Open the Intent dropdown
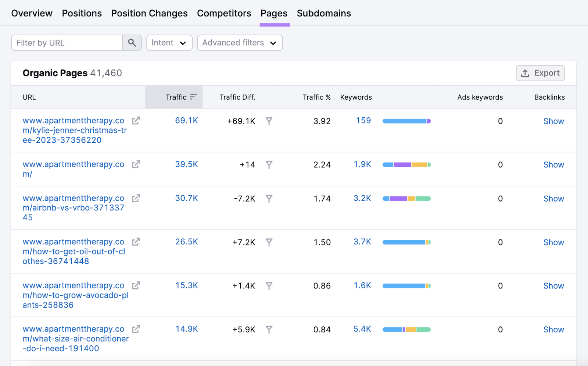588x366 pixels. 169,42
